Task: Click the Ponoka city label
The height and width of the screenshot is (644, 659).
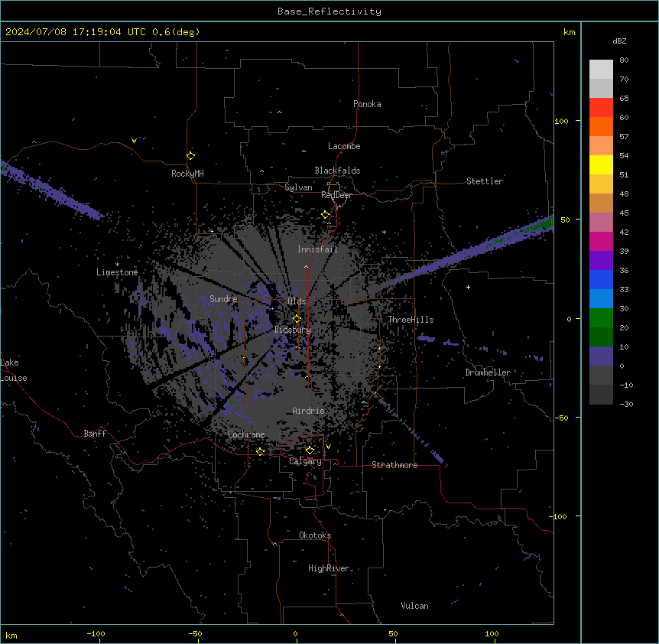Action: (367, 104)
